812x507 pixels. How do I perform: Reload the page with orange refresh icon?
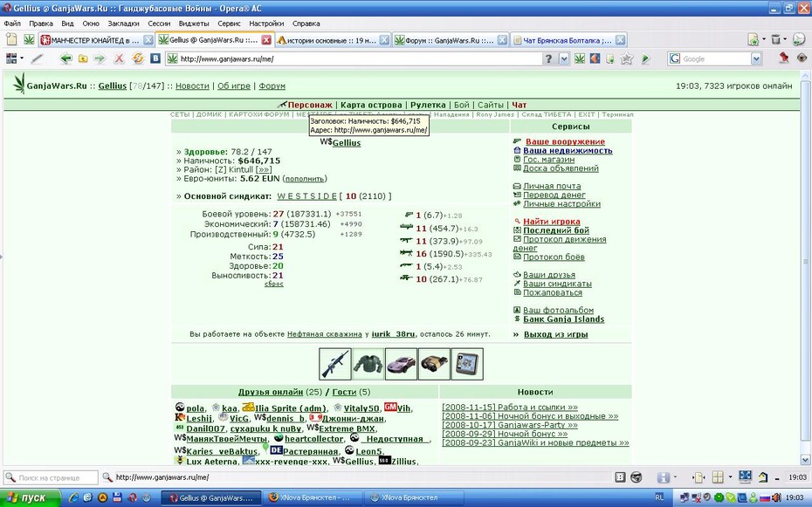click(x=137, y=58)
